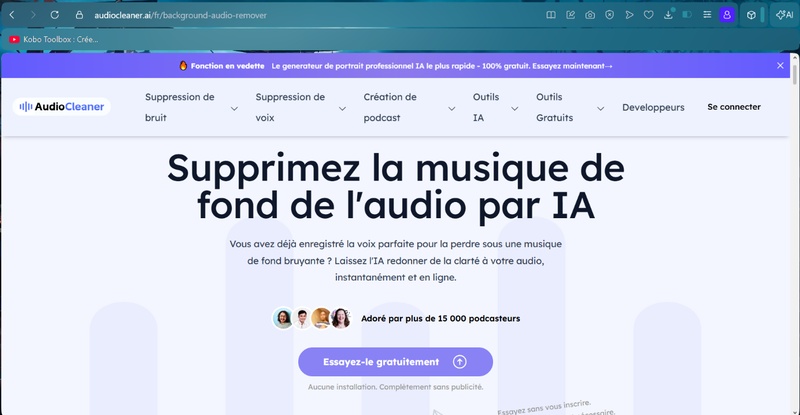Screen dimensions: 800x415
Task: Click the flame icon in promo banner
Action: 183,65
